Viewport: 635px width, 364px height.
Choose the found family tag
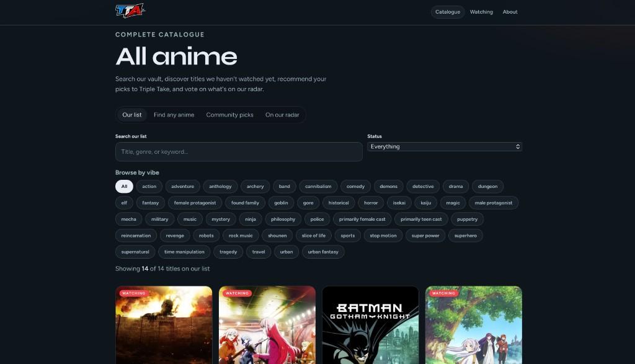tap(245, 203)
